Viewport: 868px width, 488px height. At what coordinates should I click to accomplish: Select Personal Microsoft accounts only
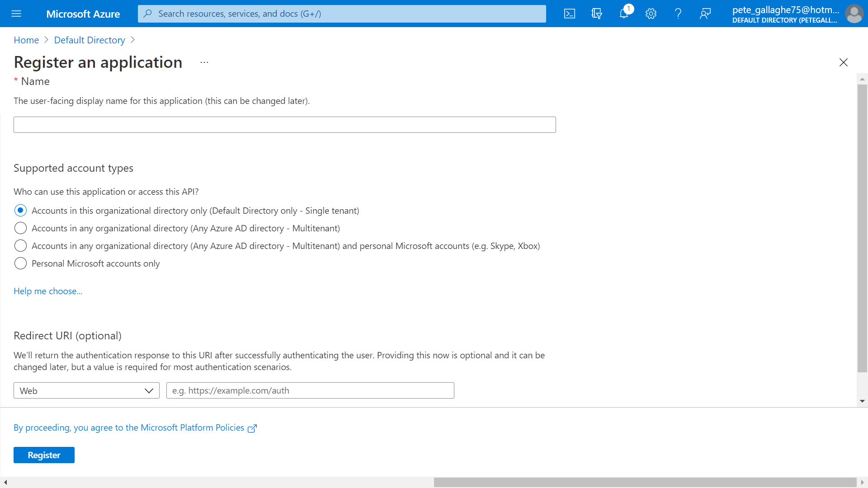tap(20, 263)
